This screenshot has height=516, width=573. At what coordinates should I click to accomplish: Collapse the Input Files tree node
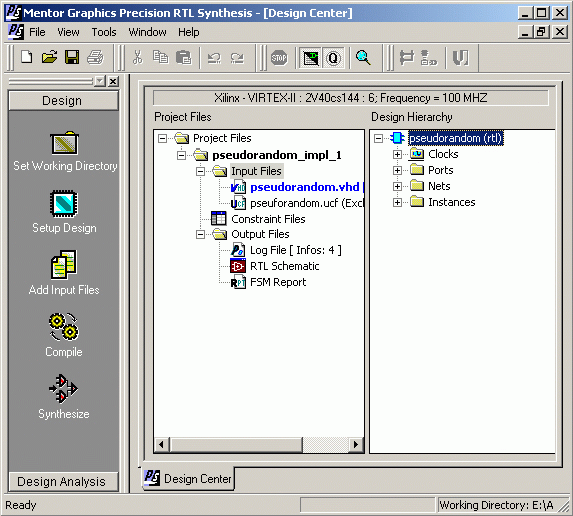click(200, 171)
